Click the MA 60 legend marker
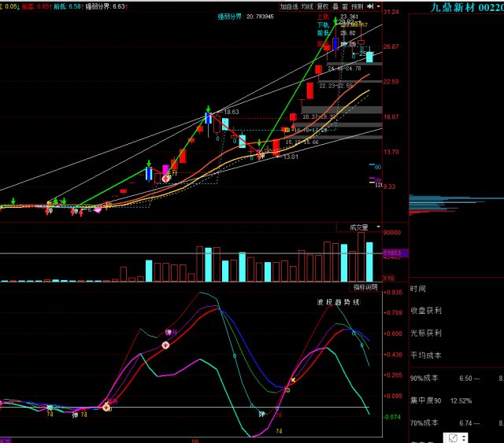The height and width of the screenshot is (443, 504). coord(378,167)
